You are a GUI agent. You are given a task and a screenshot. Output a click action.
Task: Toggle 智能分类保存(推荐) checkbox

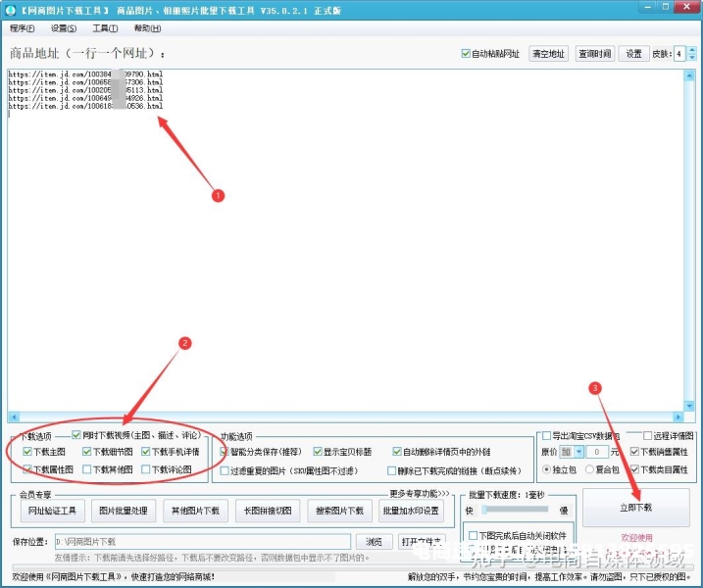click(225, 452)
